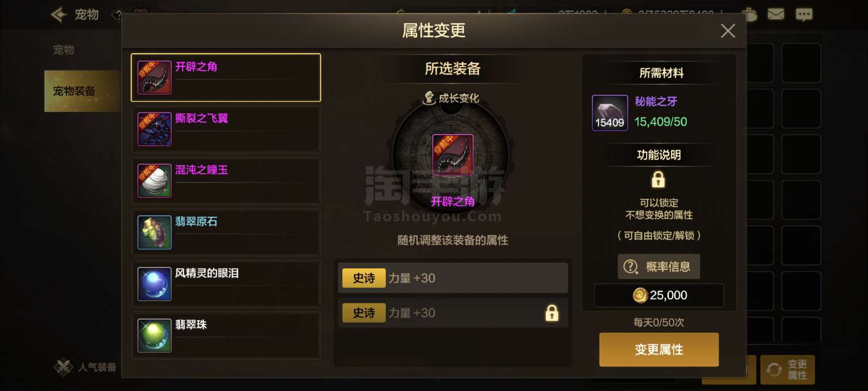Close the 属性变更 dialog

(728, 31)
